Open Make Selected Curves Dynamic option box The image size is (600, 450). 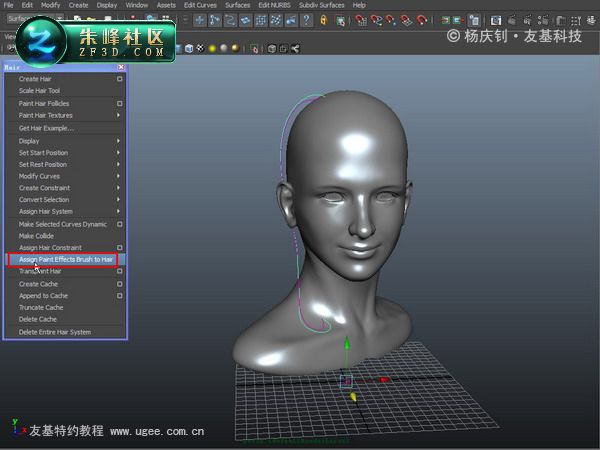(120, 224)
